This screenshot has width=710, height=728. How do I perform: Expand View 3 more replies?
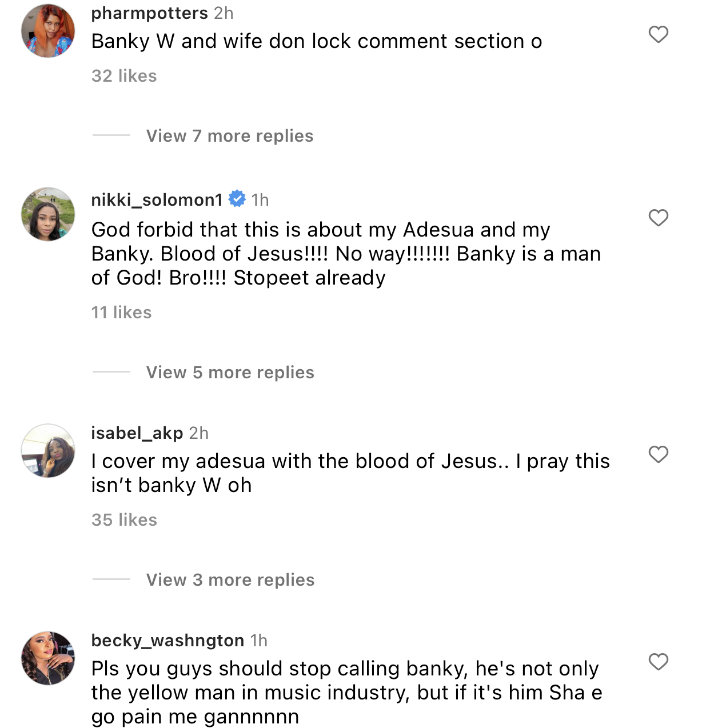click(x=230, y=580)
